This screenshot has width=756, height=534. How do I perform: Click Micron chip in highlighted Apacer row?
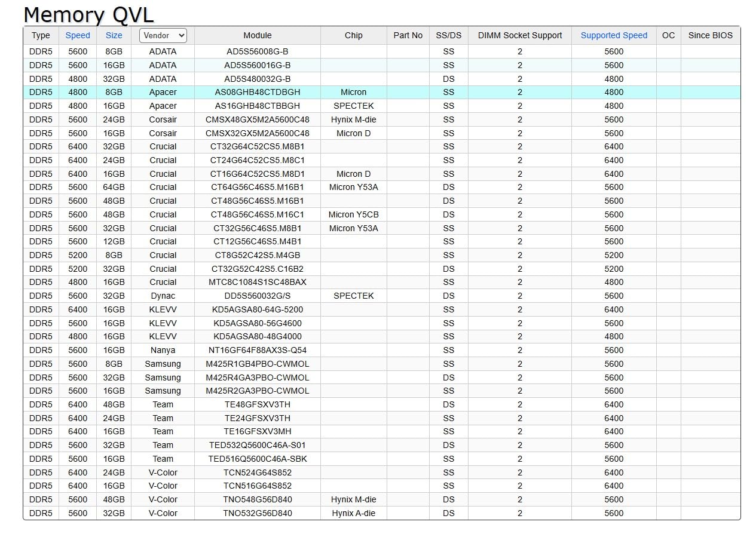[354, 92]
